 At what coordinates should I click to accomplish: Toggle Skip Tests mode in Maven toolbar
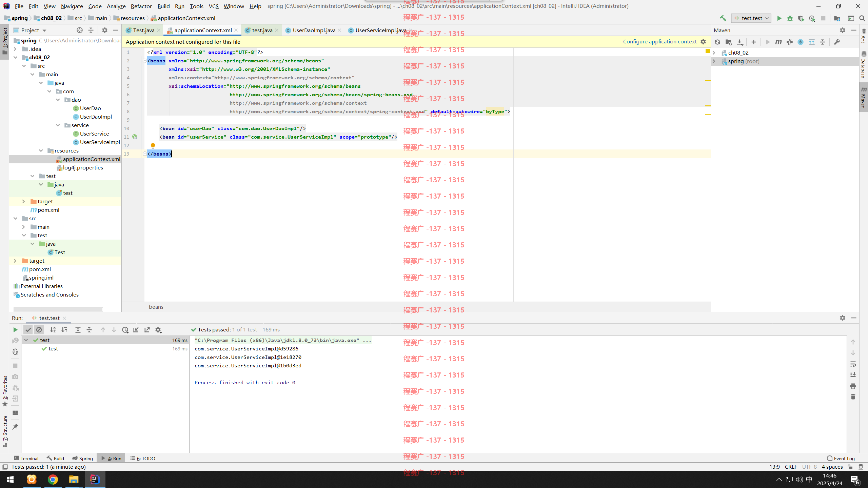click(801, 42)
